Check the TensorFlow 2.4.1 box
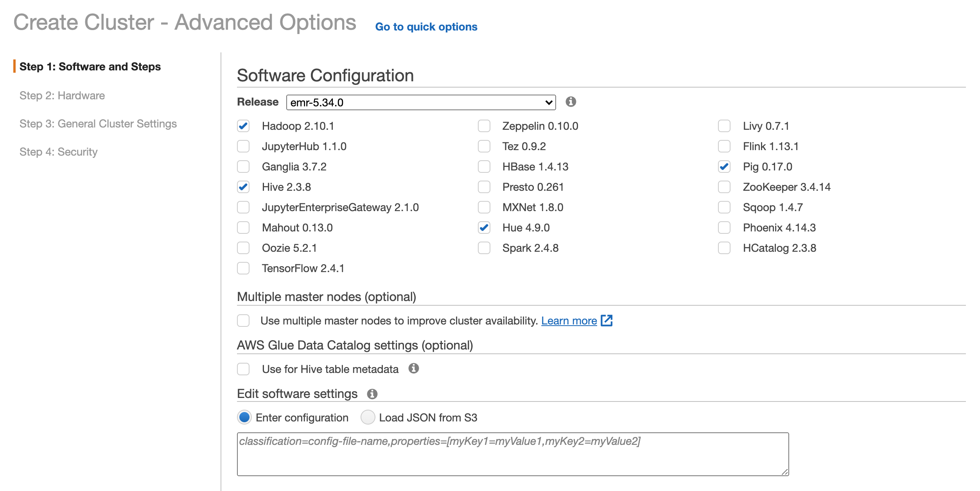 [243, 268]
